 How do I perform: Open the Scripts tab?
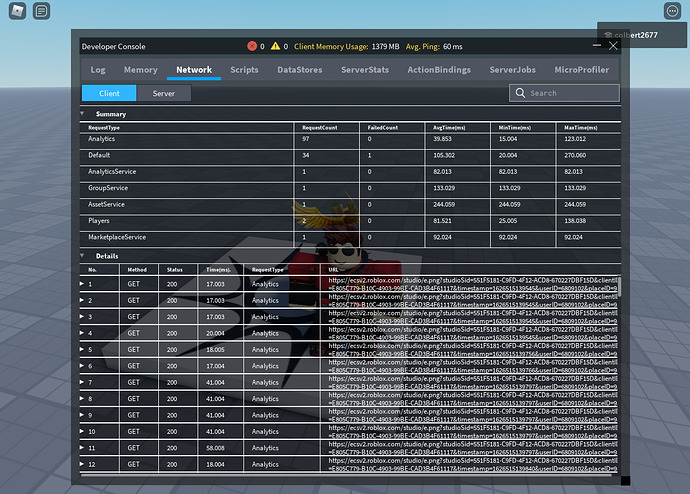click(244, 70)
